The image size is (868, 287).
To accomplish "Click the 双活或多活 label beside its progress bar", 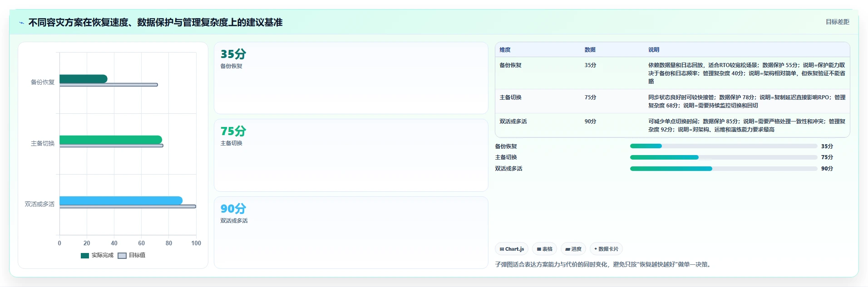I will pyautogui.click(x=509, y=169).
